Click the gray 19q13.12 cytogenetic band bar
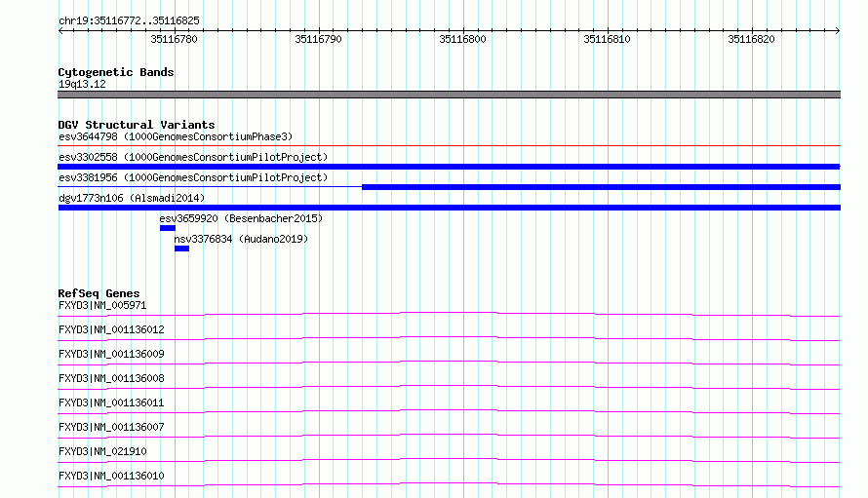The height and width of the screenshot is (498, 868). [x=449, y=95]
